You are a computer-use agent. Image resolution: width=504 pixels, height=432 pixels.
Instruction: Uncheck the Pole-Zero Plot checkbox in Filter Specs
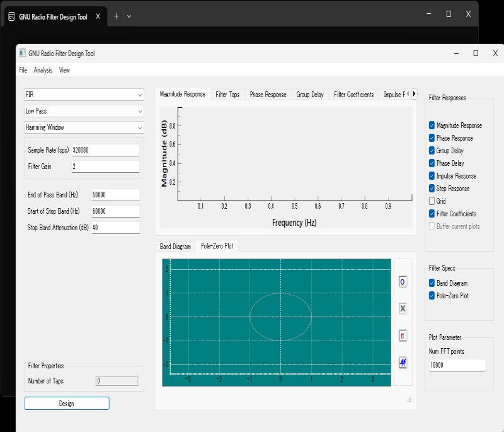click(432, 296)
